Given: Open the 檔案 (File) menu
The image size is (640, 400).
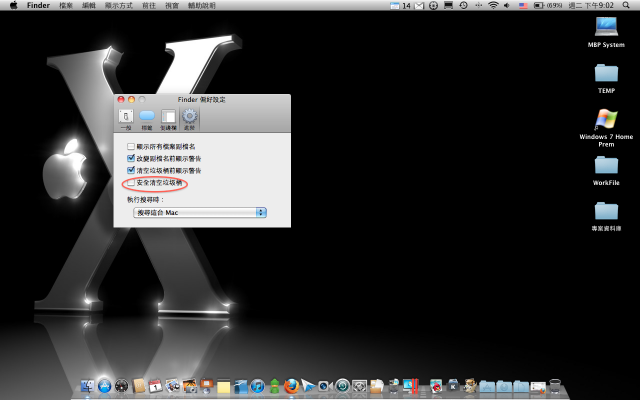Looking at the screenshot, I should click(66, 5).
